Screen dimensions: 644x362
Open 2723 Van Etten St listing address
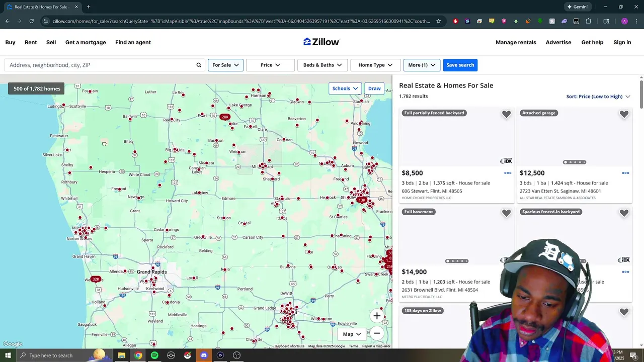[x=560, y=191]
